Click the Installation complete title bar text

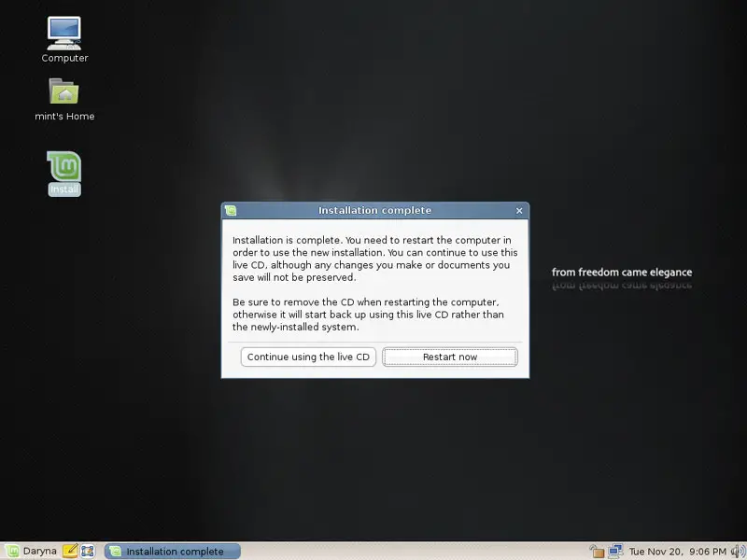(374, 211)
